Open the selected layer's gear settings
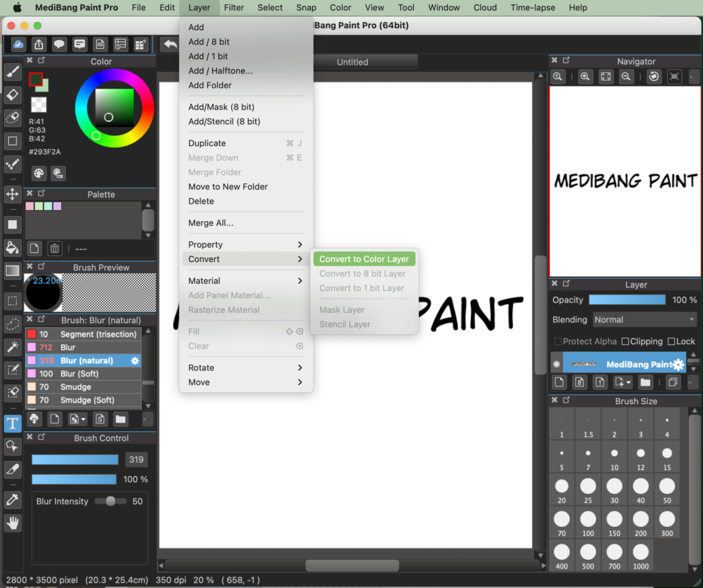This screenshot has height=588, width=703. (677, 364)
